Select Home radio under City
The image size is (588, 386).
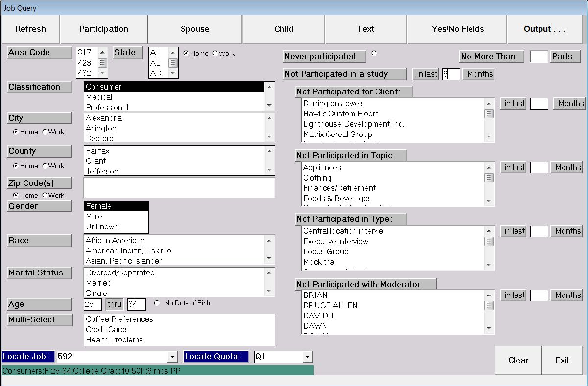[x=16, y=132]
